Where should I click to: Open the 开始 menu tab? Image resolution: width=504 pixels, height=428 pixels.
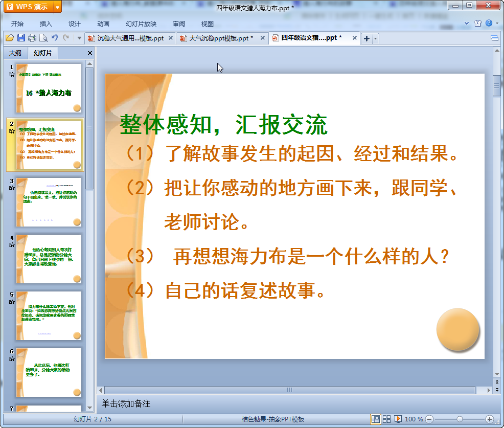point(17,24)
